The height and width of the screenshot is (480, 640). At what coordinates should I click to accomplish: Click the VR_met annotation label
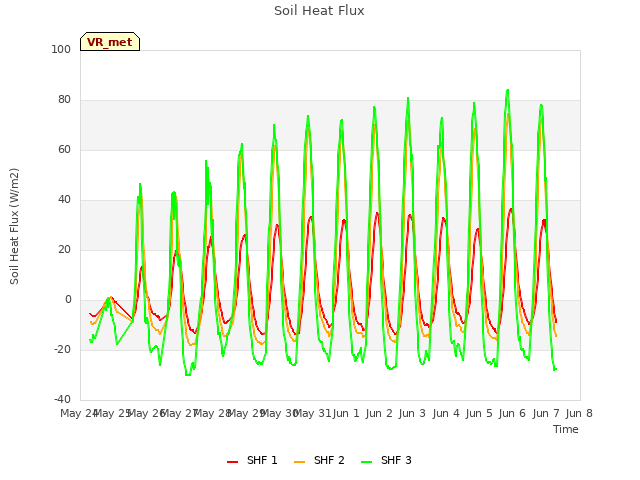point(110,42)
